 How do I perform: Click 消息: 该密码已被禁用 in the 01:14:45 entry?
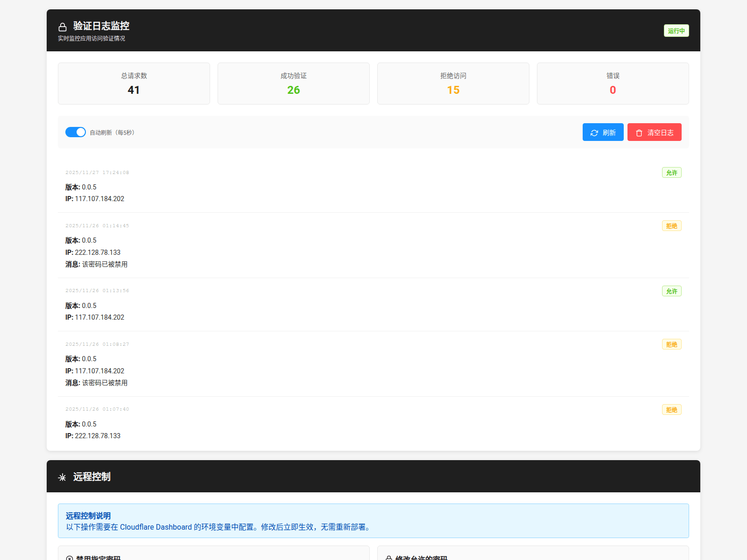[97, 264]
